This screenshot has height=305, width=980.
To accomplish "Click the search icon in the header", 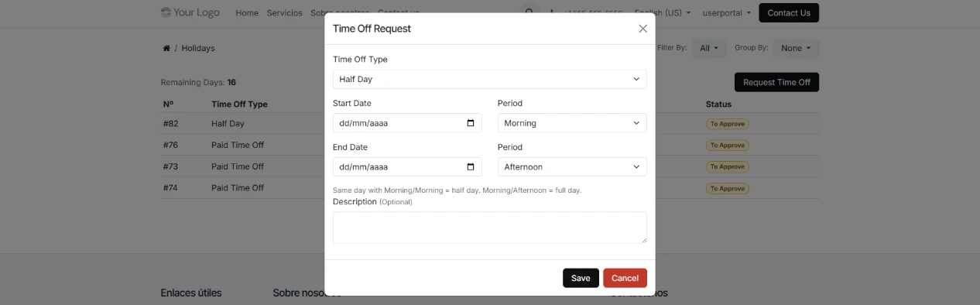I will click(x=529, y=12).
